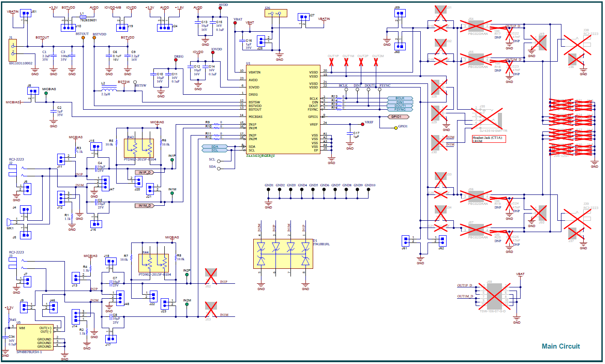Select the green IN1P test point
This screenshot has width=605, height=364.
(x=172, y=160)
